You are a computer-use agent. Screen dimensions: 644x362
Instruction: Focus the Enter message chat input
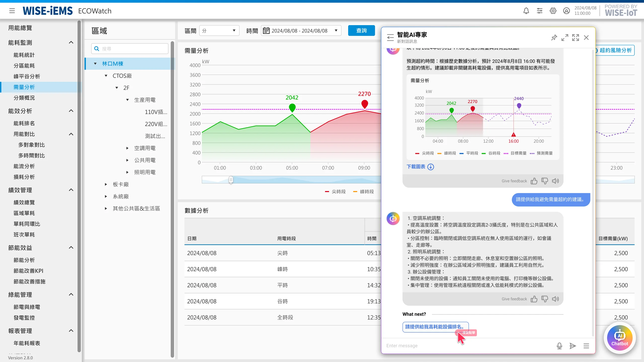tap(468, 346)
